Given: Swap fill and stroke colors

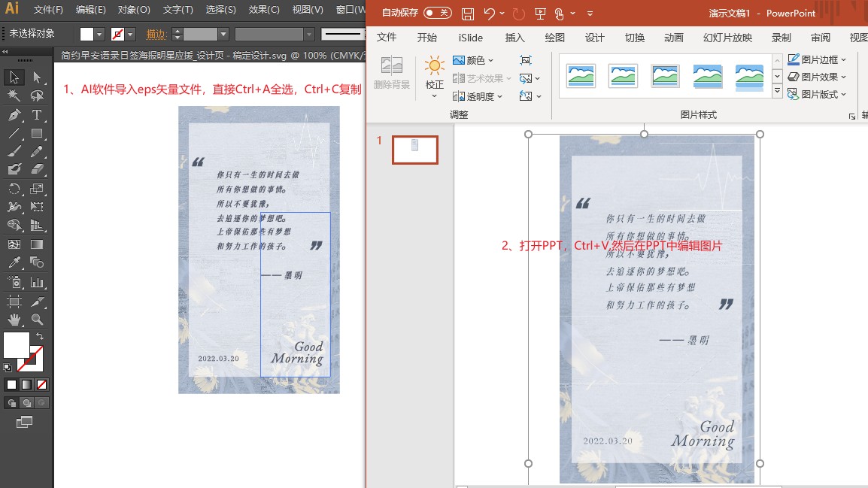Looking at the screenshot, I should coord(40,335).
